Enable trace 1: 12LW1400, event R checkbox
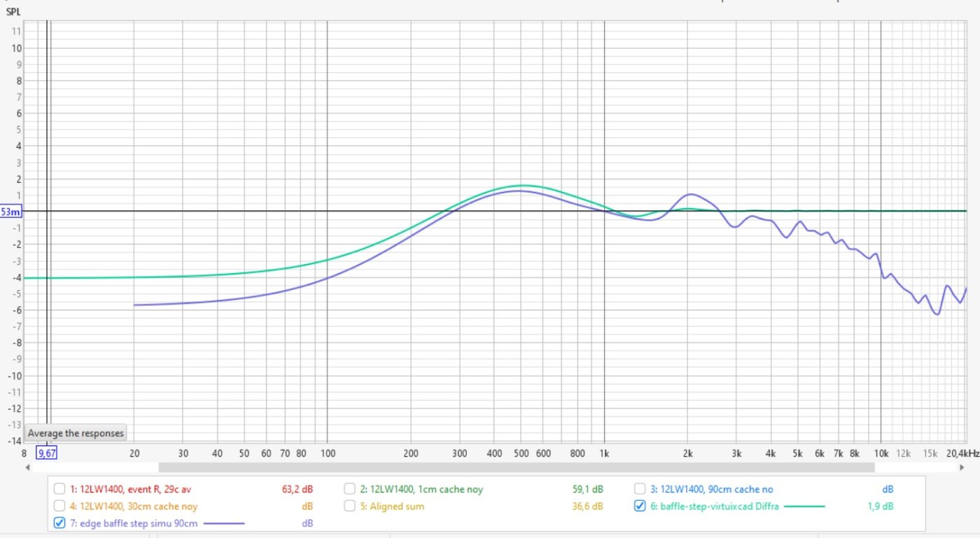Screen dimensions: 980x538 tap(59, 489)
